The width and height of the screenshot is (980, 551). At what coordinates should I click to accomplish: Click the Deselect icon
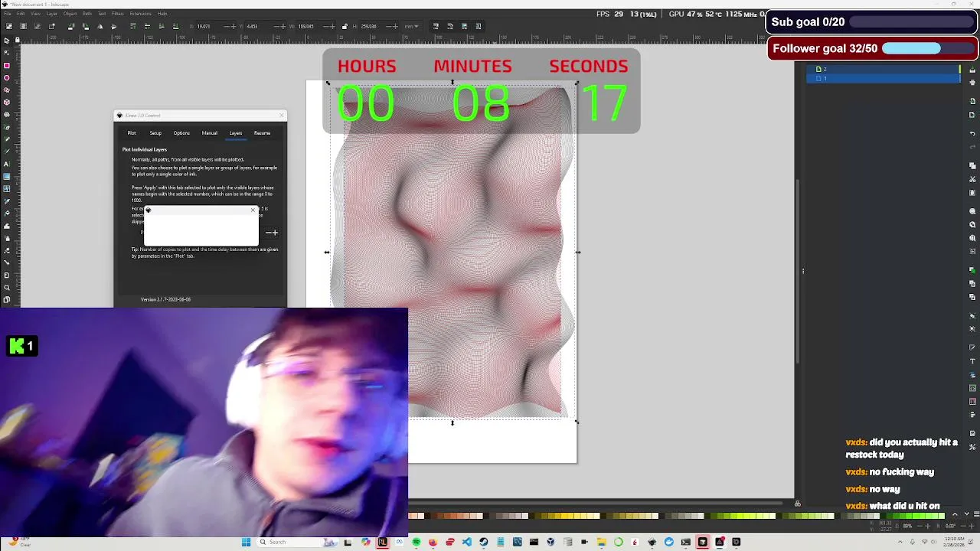(x=37, y=26)
